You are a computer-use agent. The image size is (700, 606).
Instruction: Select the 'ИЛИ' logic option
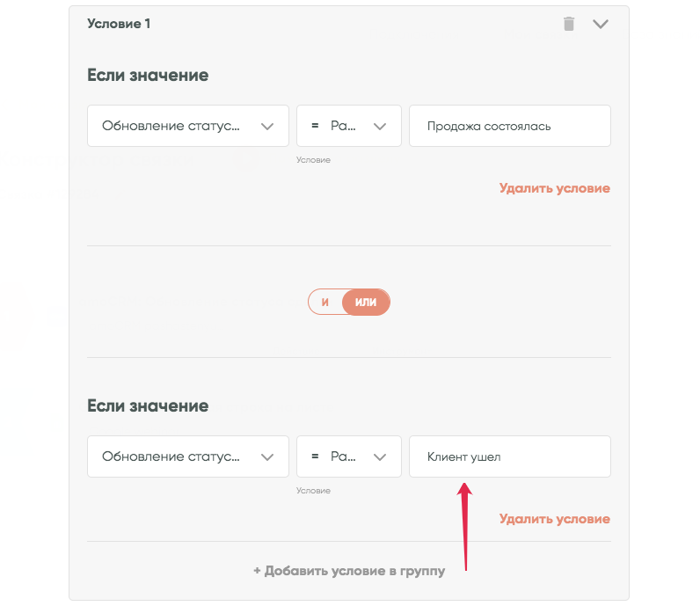coord(366,302)
